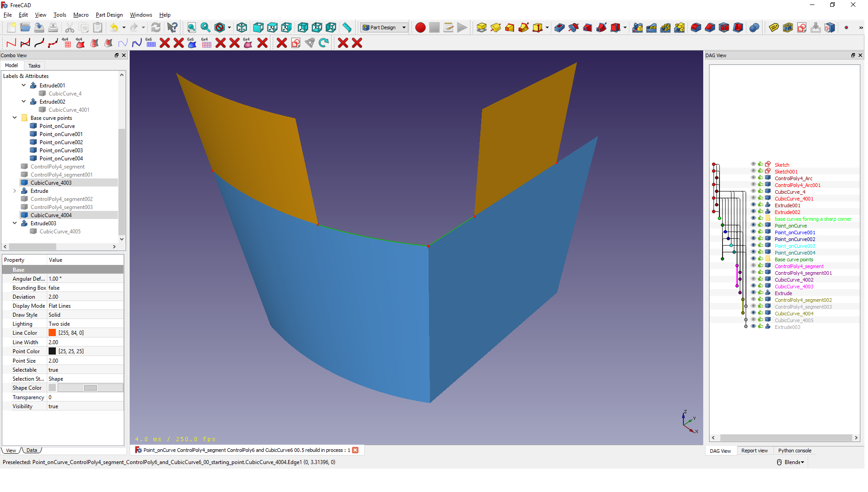Click the Pad tool icon
The height and width of the screenshot is (492, 868).
481,27
